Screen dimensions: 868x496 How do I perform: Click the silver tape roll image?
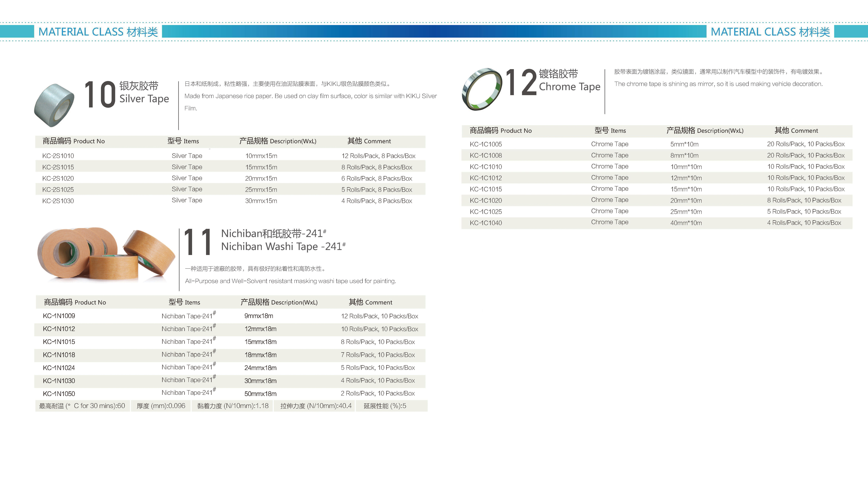click(54, 105)
